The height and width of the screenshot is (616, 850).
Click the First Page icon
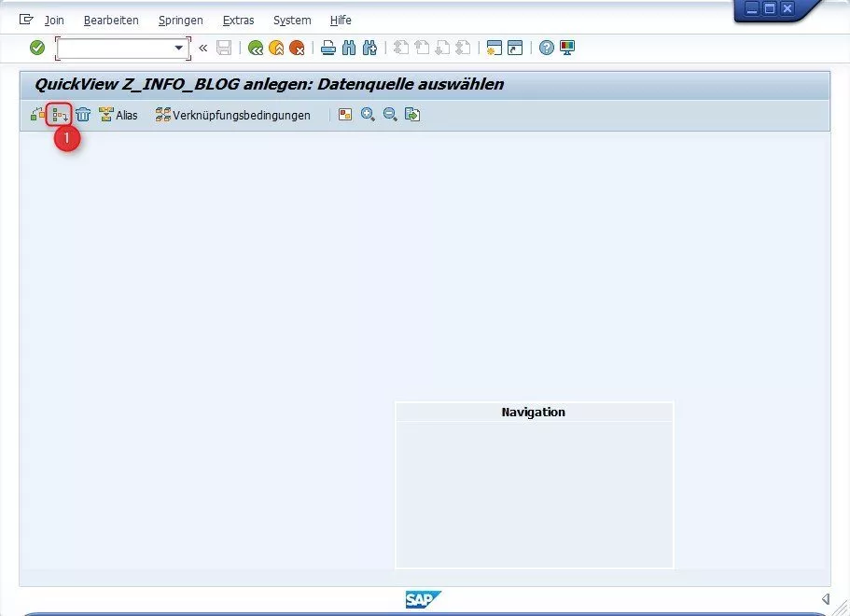click(x=401, y=48)
